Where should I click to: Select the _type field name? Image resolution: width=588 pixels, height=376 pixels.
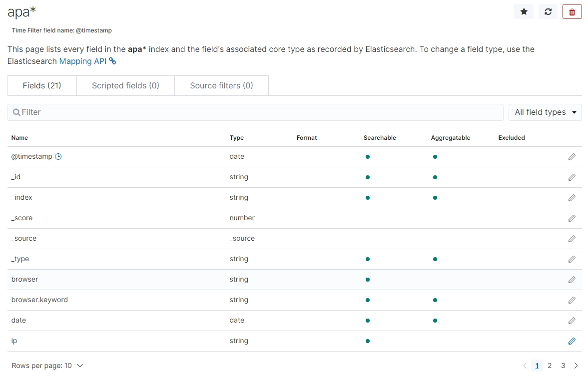coord(20,259)
